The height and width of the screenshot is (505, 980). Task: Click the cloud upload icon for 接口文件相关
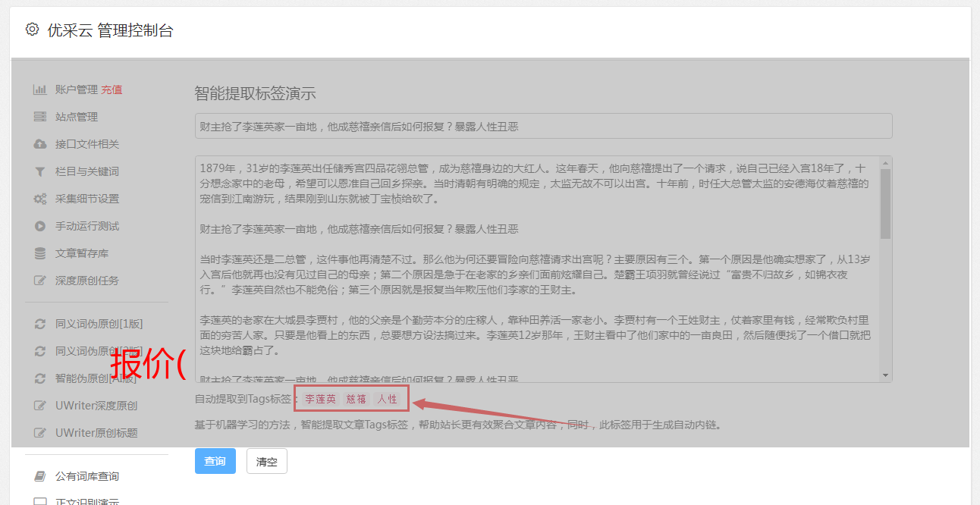pyautogui.click(x=40, y=144)
